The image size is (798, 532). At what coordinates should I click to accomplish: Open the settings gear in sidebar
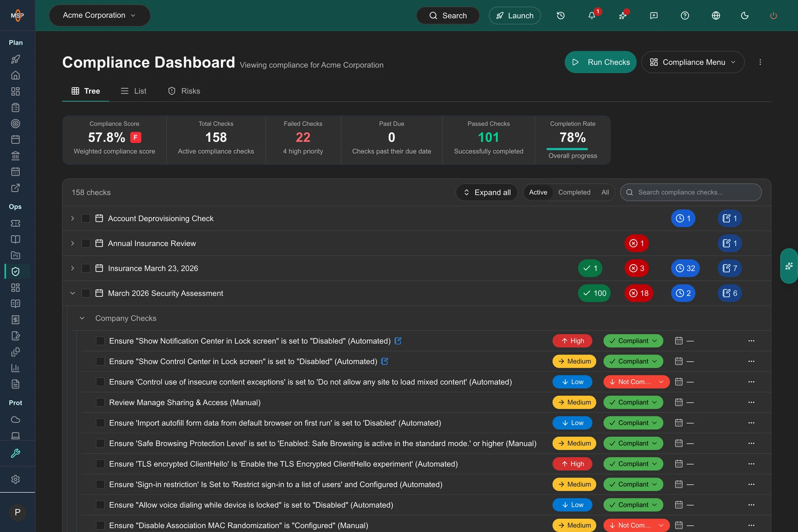(15, 479)
